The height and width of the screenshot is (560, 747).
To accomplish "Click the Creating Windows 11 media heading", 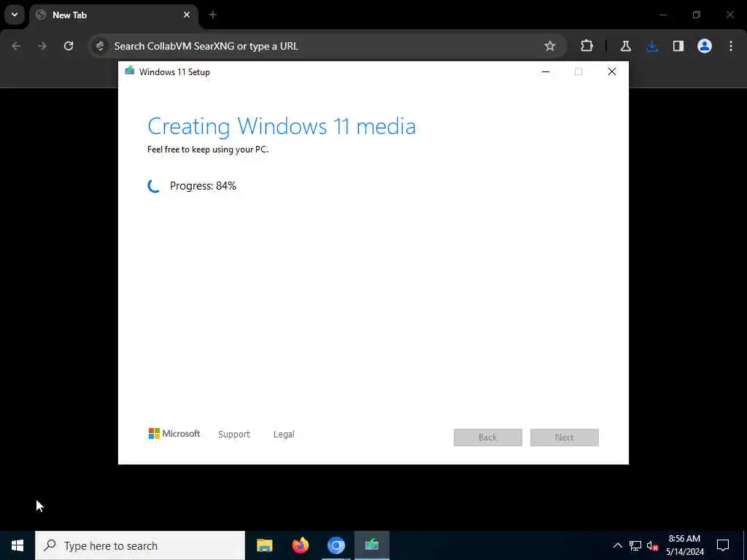I will point(282,127).
